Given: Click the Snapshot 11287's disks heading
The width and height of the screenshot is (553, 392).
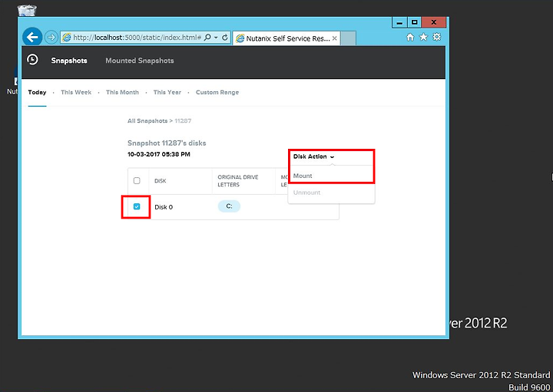Looking at the screenshot, I should pyautogui.click(x=167, y=143).
